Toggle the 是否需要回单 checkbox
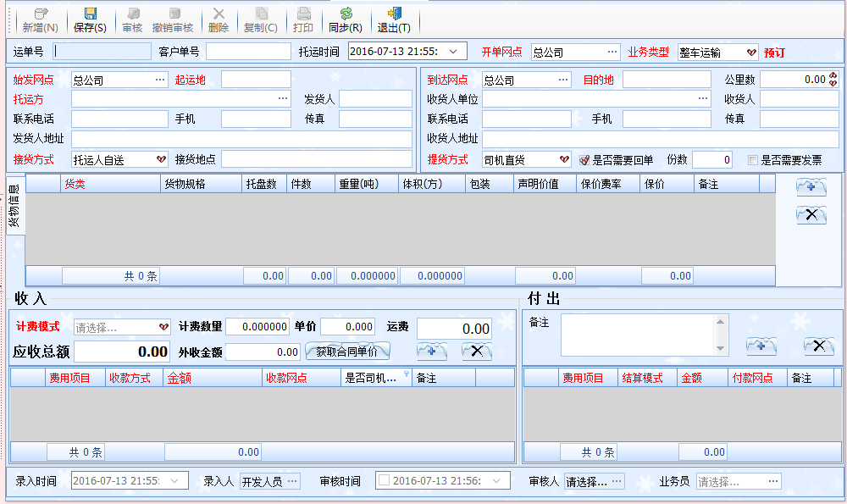Image resolution: width=847 pixels, height=504 pixels. point(584,159)
